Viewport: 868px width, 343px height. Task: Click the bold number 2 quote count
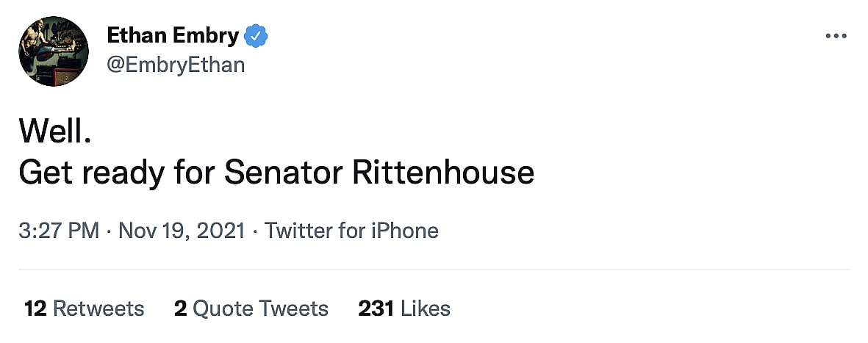(x=180, y=308)
